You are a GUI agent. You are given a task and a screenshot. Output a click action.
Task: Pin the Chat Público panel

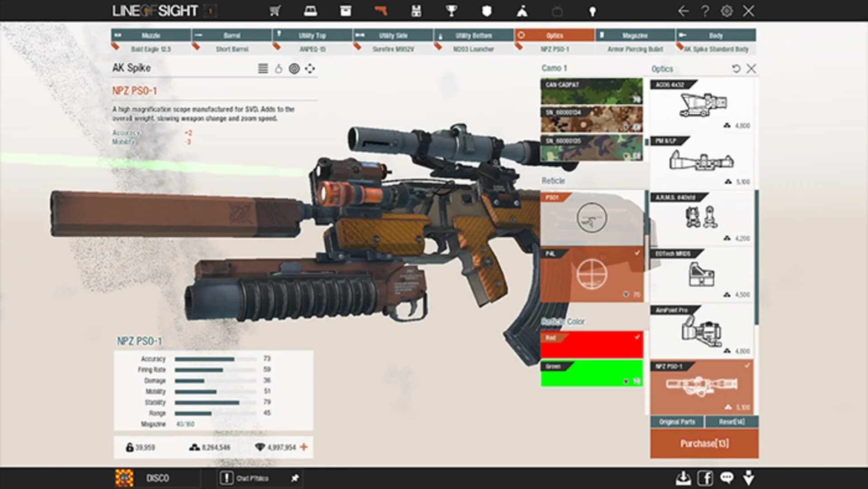tap(288, 478)
